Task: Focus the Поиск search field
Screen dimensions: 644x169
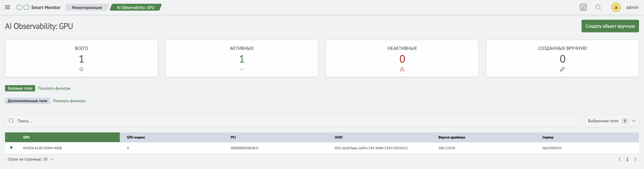Action: pos(291,121)
